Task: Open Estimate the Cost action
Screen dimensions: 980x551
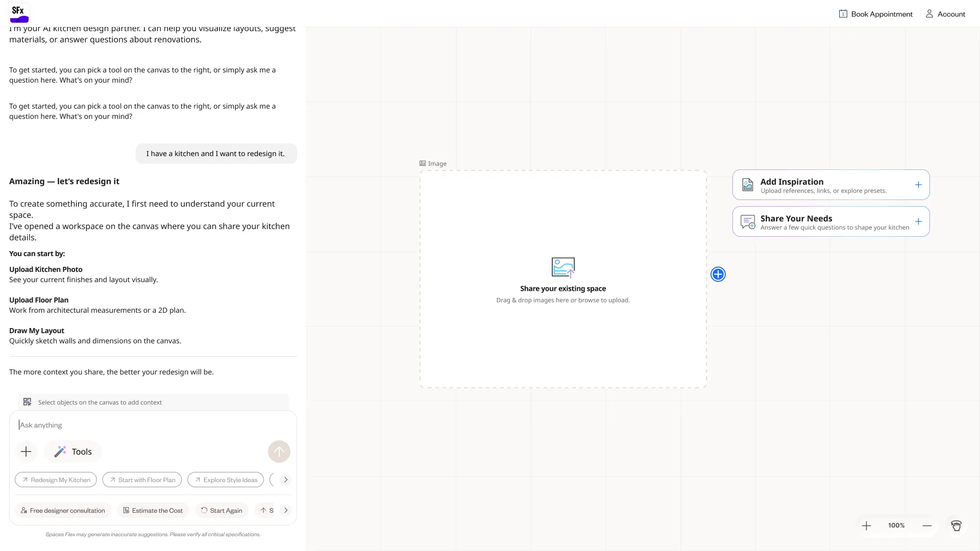Action: (153, 510)
